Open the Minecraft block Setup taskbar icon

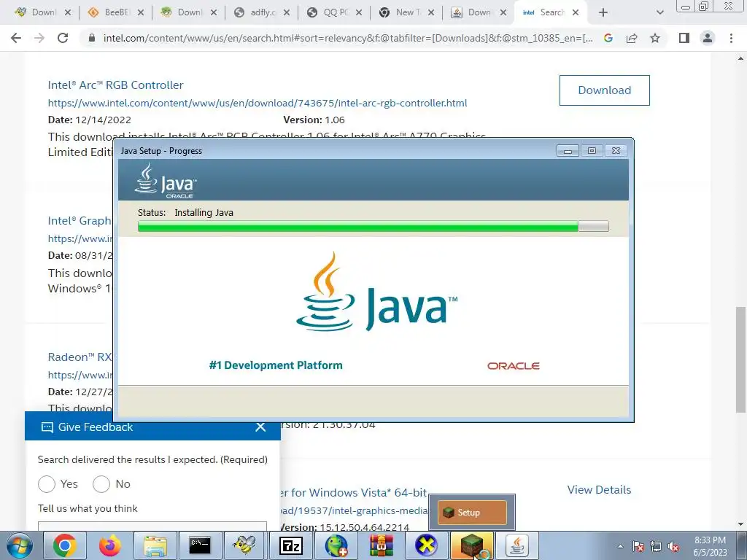click(x=472, y=545)
